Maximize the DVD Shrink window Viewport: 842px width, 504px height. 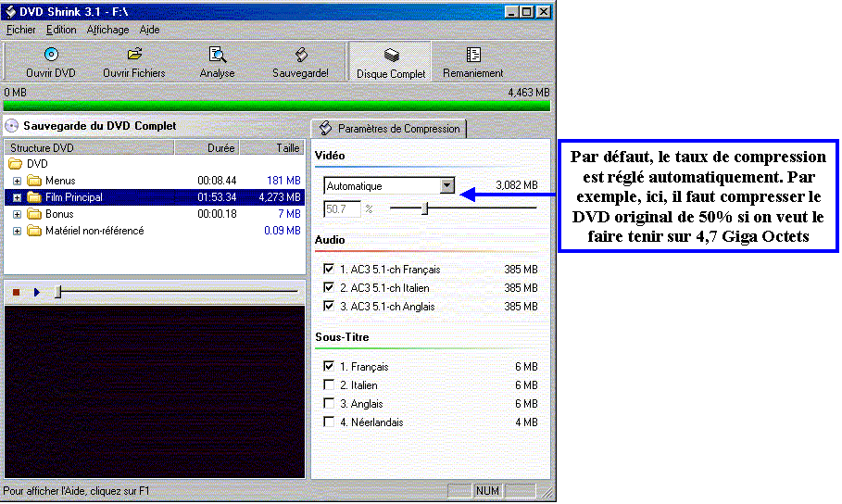(x=527, y=11)
